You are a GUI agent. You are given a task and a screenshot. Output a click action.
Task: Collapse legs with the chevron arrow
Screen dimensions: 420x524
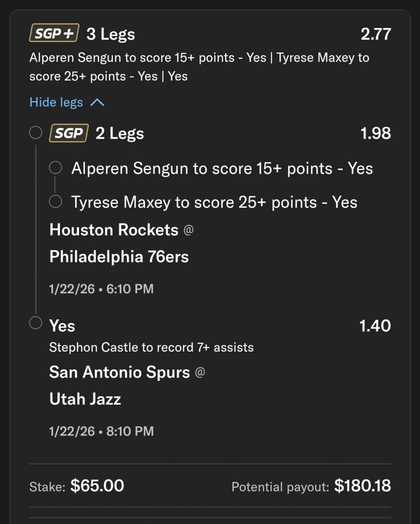(97, 102)
